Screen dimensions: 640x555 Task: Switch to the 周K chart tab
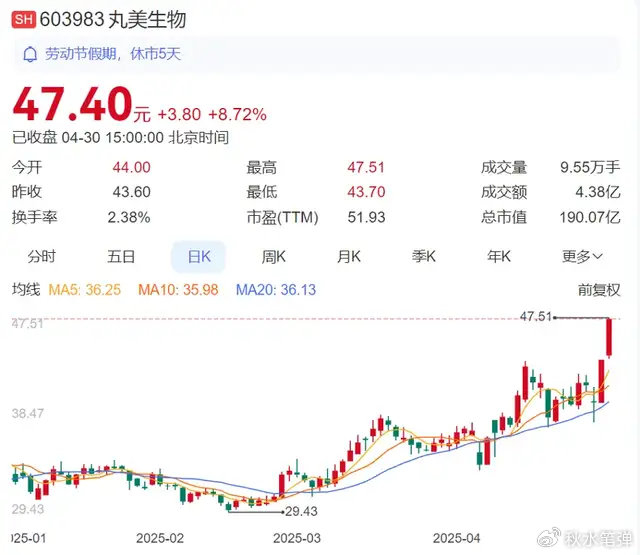click(x=273, y=257)
